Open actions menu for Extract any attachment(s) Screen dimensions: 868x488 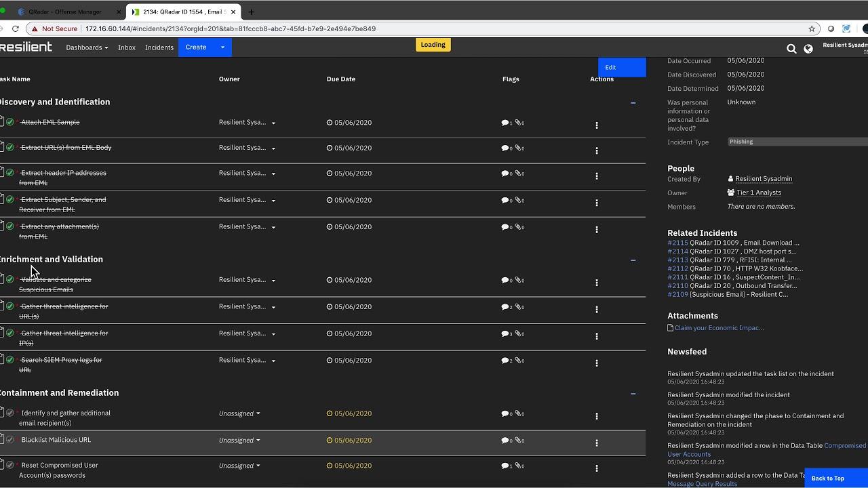pyautogui.click(x=597, y=230)
